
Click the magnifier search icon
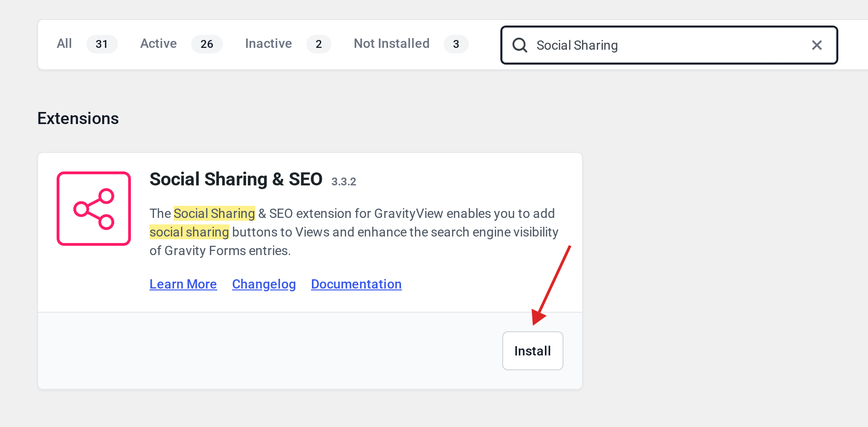519,45
